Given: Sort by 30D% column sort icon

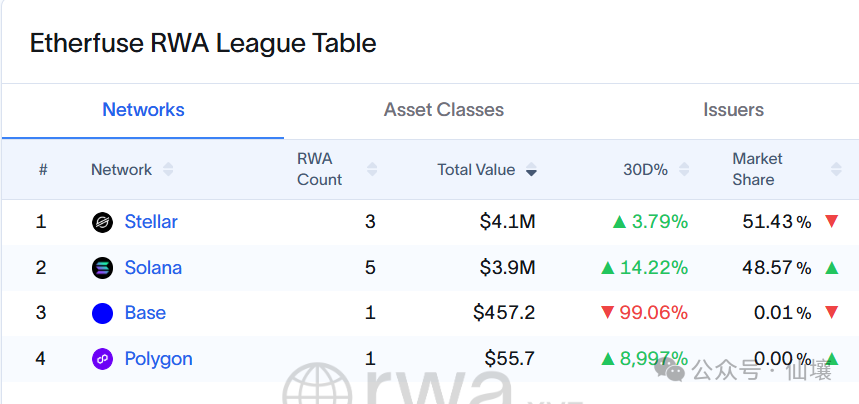Looking at the screenshot, I should click(684, 170).
